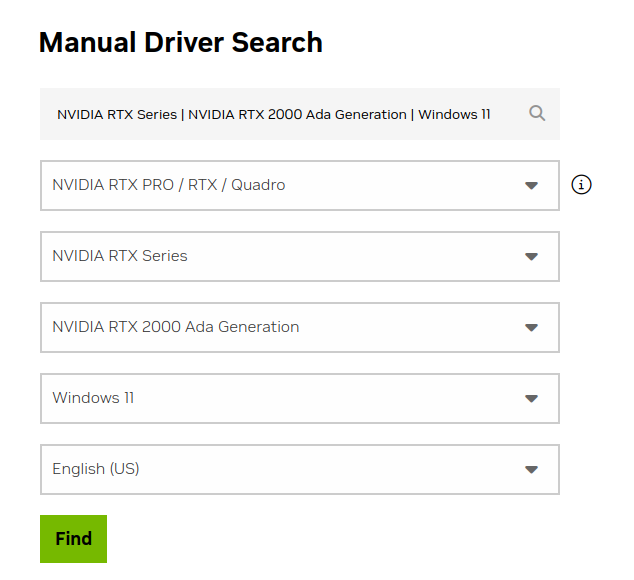Click the magnifying glass search icon
The height and width of the screenshot is (580, 634).
537,114
